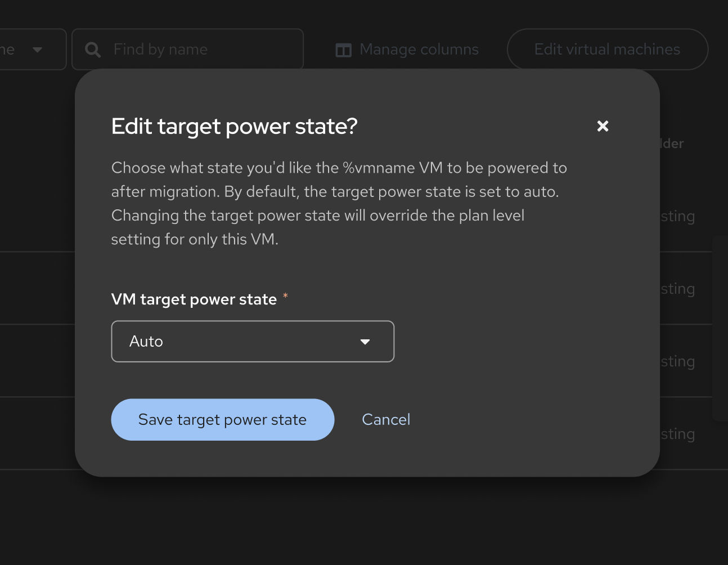Image resolution: width=728 pixels, height=565 pixels.
Task: Click the first row's cell ending in 'sting'
Action: tap(678, 216)
